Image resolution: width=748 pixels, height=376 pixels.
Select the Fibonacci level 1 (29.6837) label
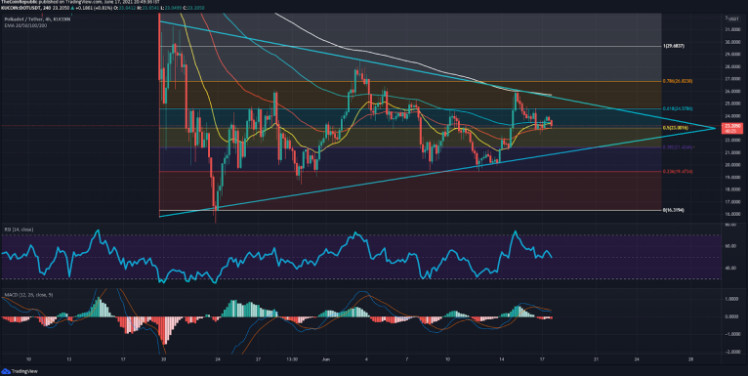tap(675, 46)
